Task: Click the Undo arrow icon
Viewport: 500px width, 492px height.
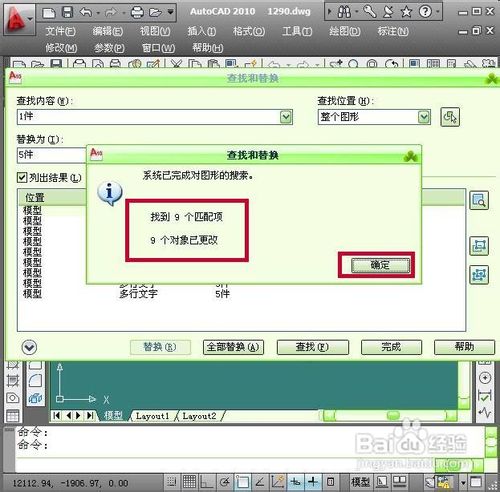Action: click(86, 13)
